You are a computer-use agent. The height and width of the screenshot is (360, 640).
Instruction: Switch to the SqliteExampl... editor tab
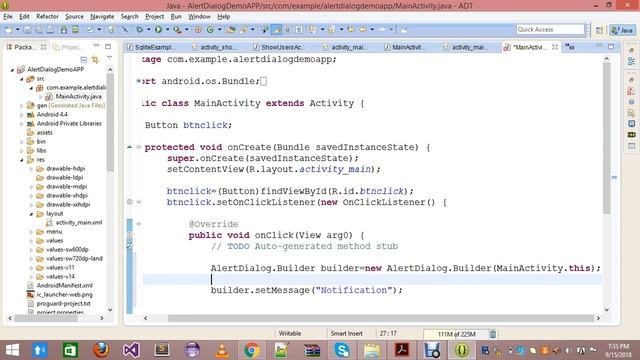[x=151, y=47]
